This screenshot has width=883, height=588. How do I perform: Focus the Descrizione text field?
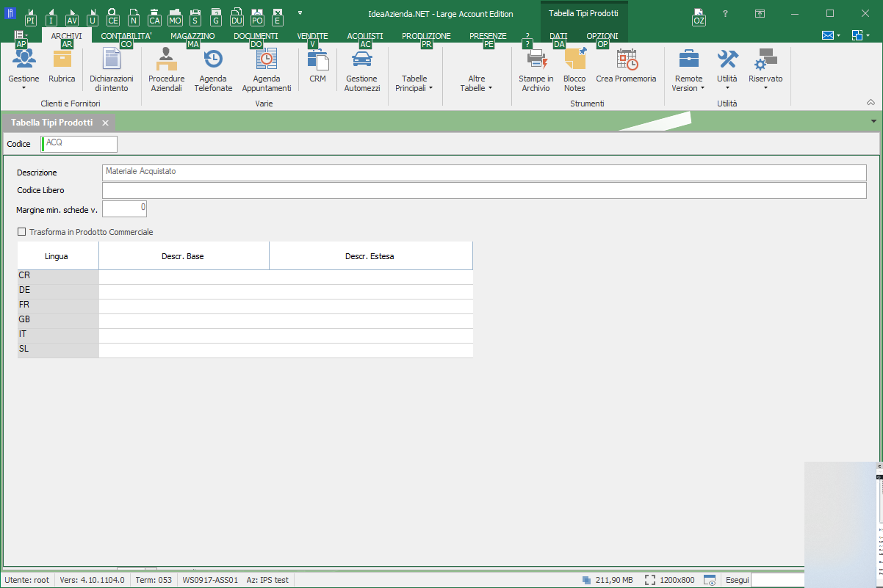click(485, 173)
